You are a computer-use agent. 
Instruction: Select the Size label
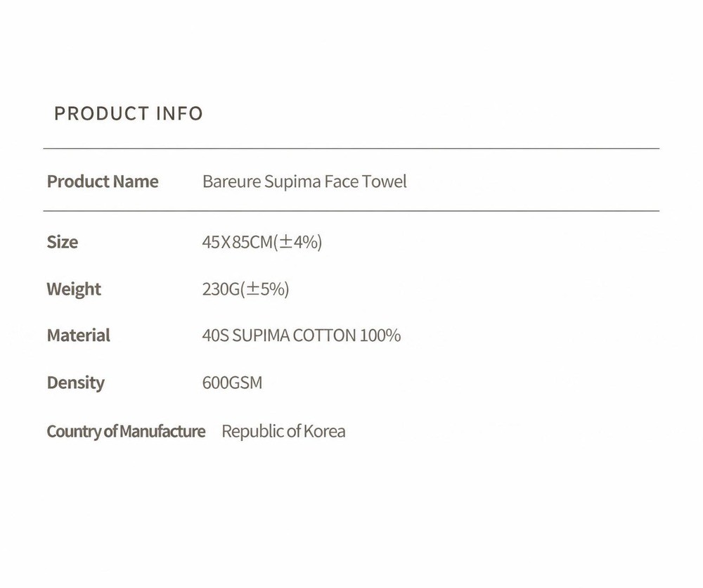click(63, 242)
